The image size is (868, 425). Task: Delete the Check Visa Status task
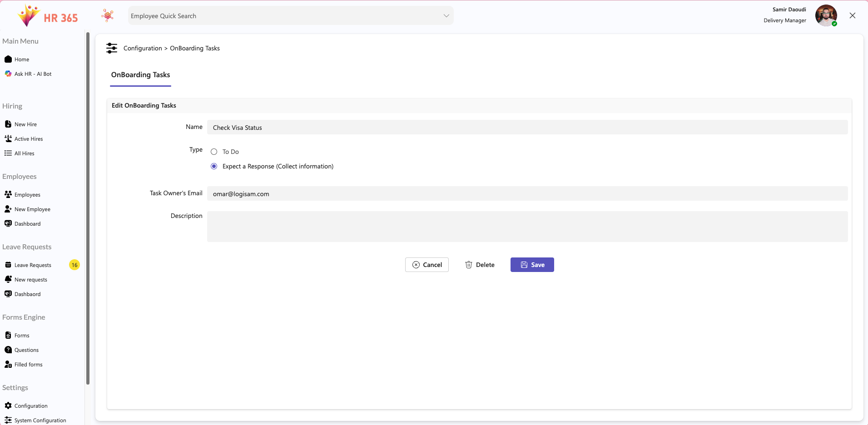click(x=479, y=265)
